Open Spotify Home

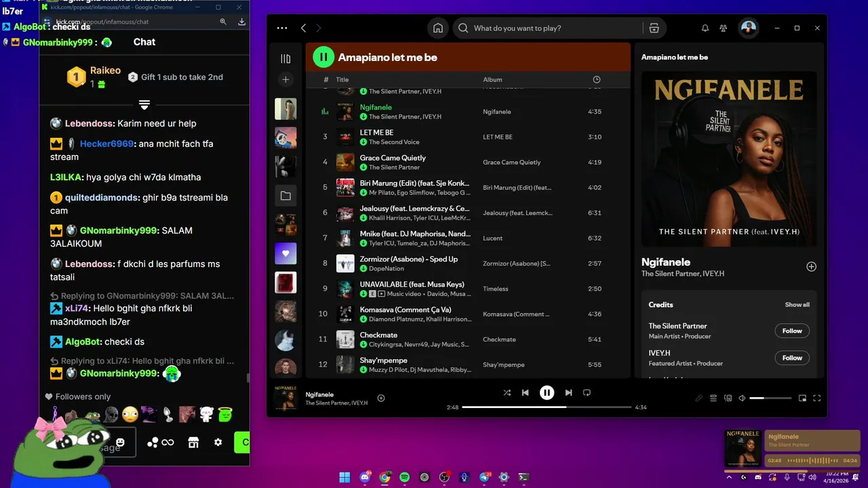(438, 28)
